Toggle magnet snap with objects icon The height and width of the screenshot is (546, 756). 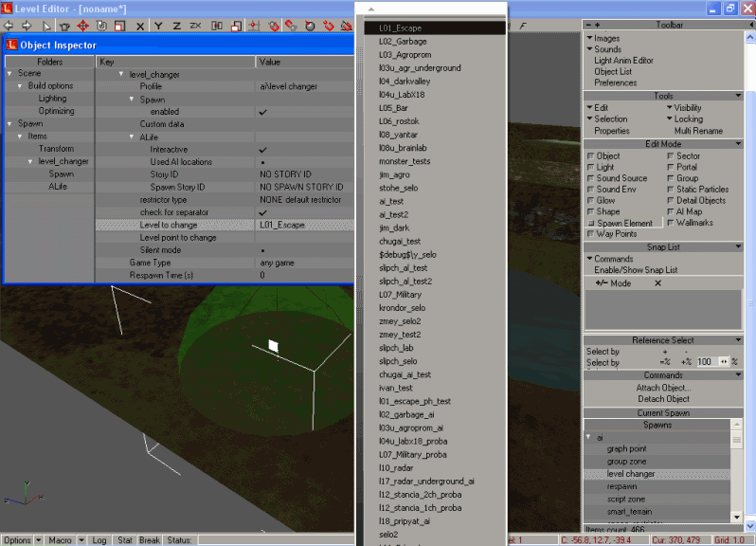coord(291,26)
